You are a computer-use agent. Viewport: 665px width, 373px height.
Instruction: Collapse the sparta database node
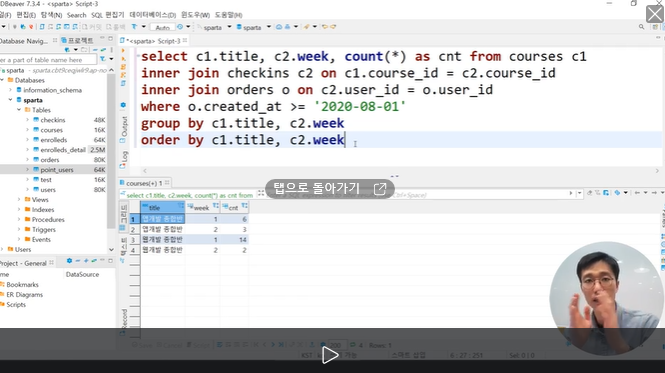(11, 100)
